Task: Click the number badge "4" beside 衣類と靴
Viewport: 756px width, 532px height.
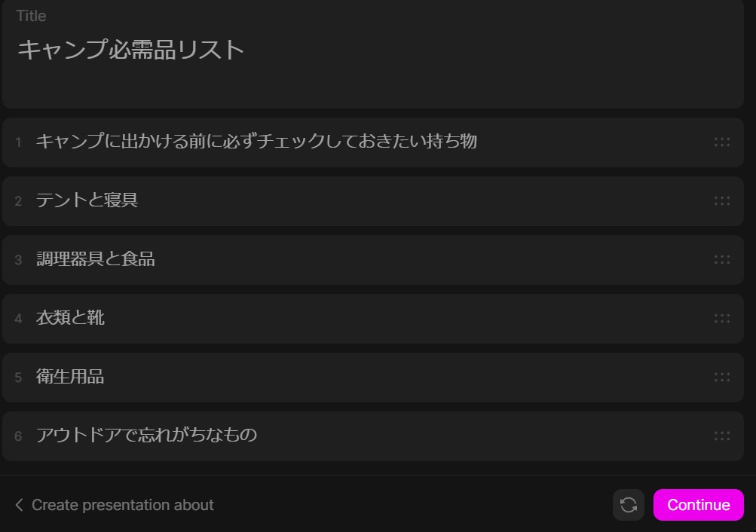Action: [18, 318]
